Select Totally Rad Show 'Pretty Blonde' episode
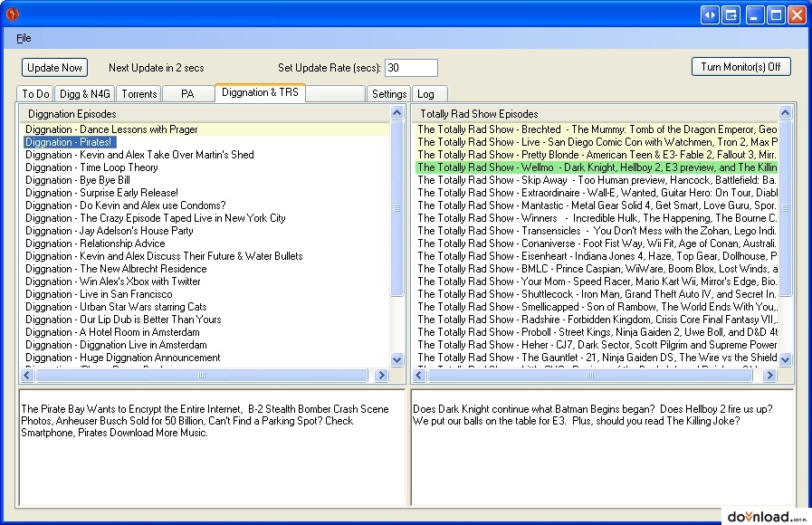Screen dimensions: 812x525 coord(597,155)
